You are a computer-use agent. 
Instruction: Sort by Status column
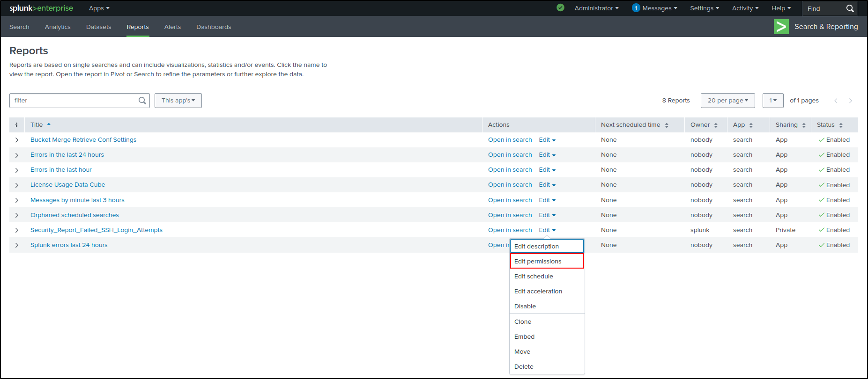(x=841, y=125)
